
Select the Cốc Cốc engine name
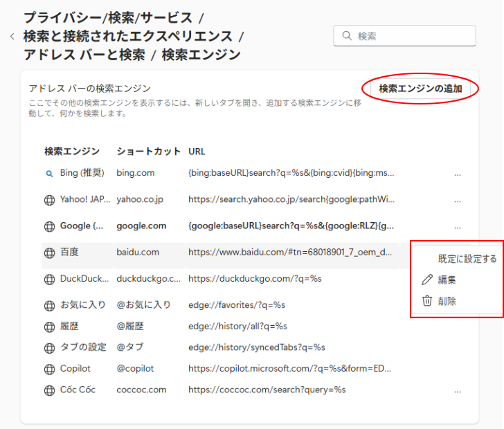[x=78, y=390]
